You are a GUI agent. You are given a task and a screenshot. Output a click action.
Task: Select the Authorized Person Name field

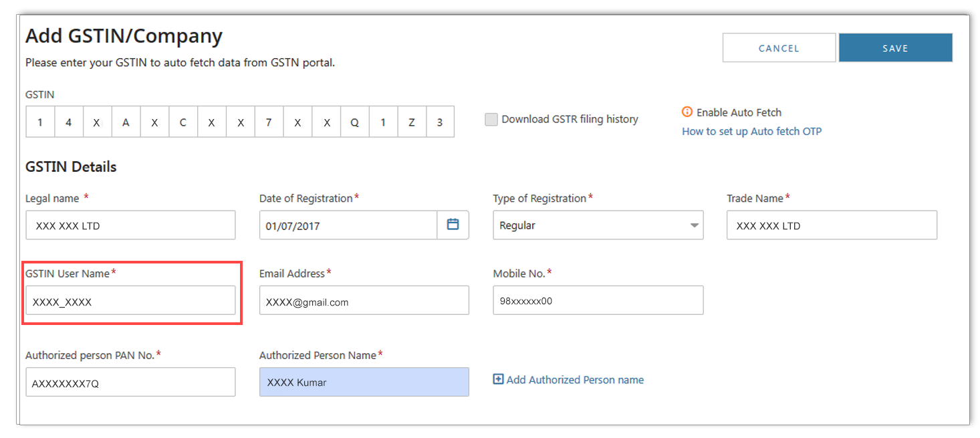(x=364, y=382)
